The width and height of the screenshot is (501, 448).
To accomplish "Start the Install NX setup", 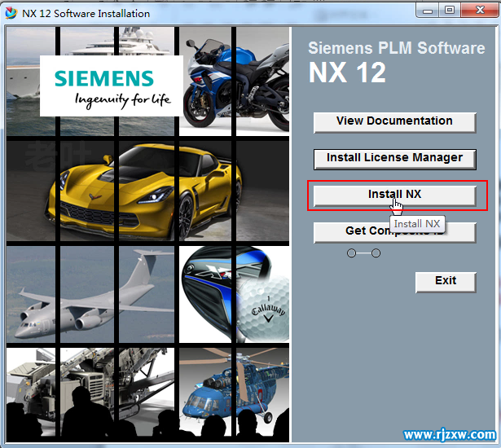I will pyautogui.click(x=394, y=195).
